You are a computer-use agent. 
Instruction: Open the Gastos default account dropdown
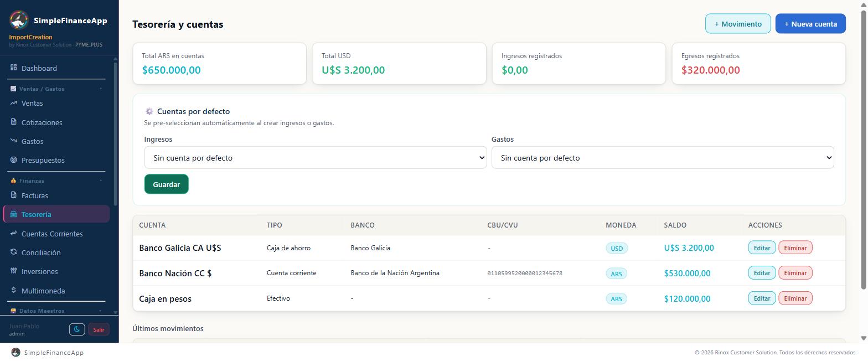pos(663,157)
